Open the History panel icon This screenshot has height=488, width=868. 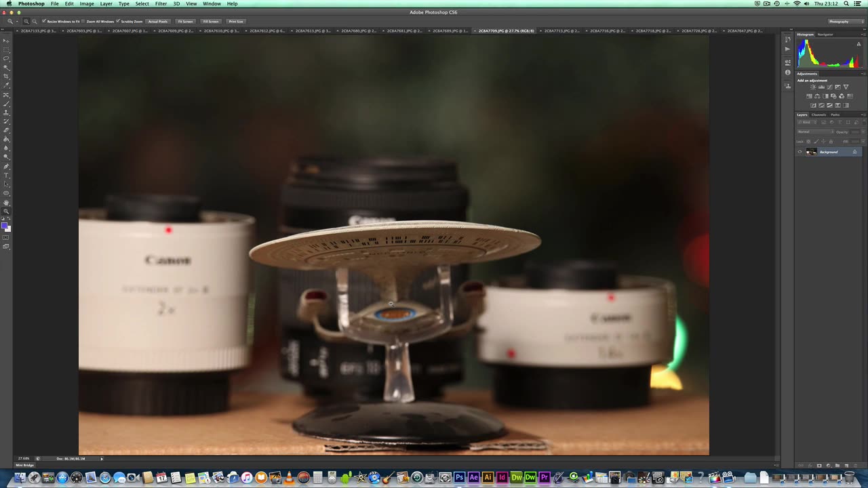click(788, 39)
